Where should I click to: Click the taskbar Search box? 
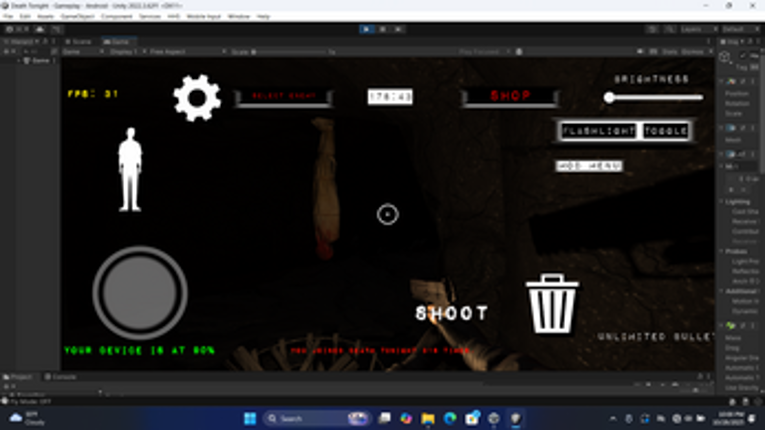coord(317,418)
